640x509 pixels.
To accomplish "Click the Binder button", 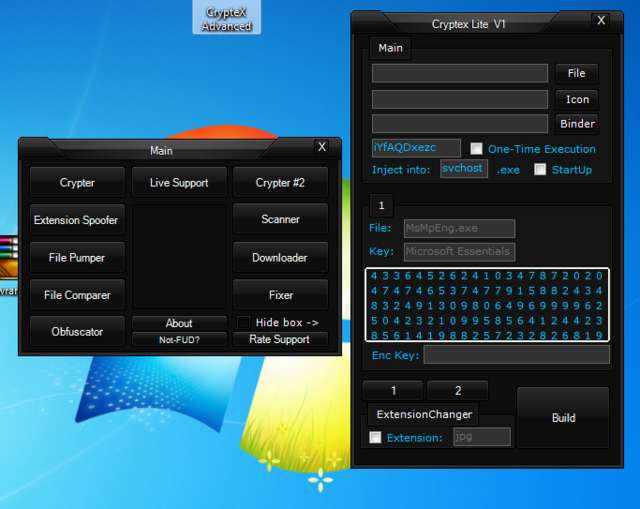I will [x=576, y=124].
